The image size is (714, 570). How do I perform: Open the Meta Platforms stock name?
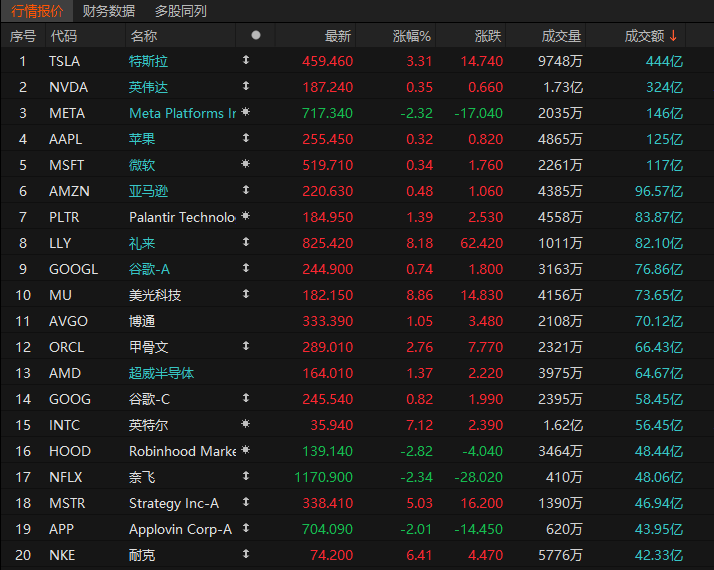point(182,113)
